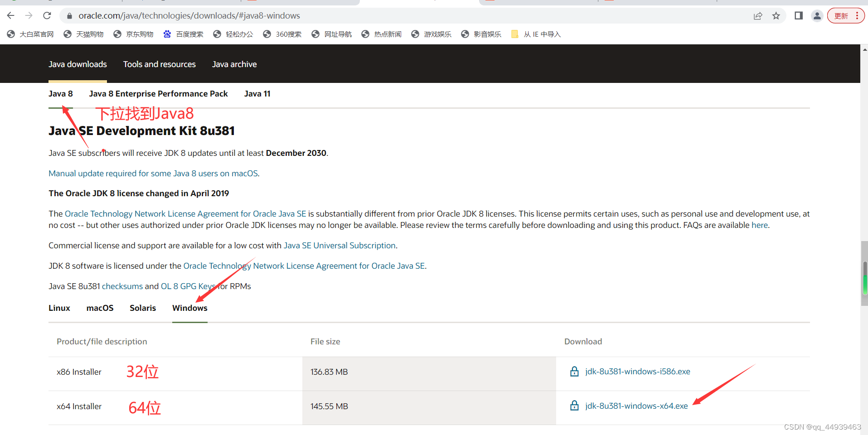The height and width of the screenshot is (435, 868).
Task: Open the checksums link
Action: coord(122,286)
